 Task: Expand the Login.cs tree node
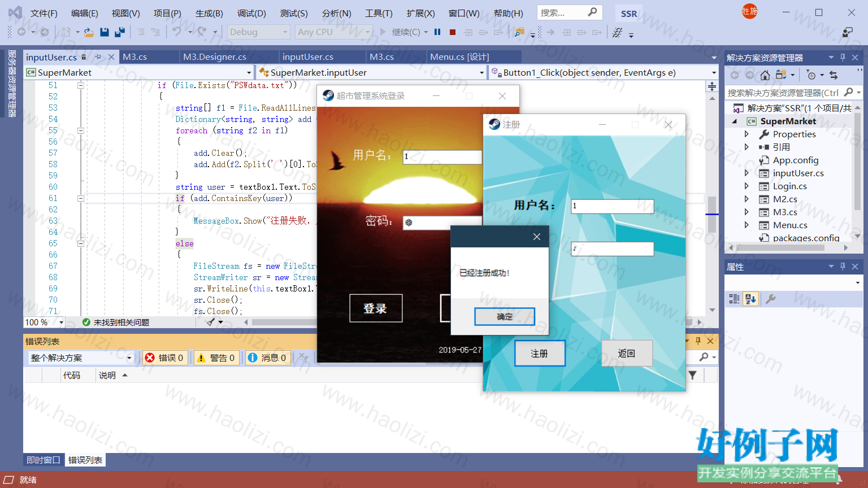pos(747,186)
